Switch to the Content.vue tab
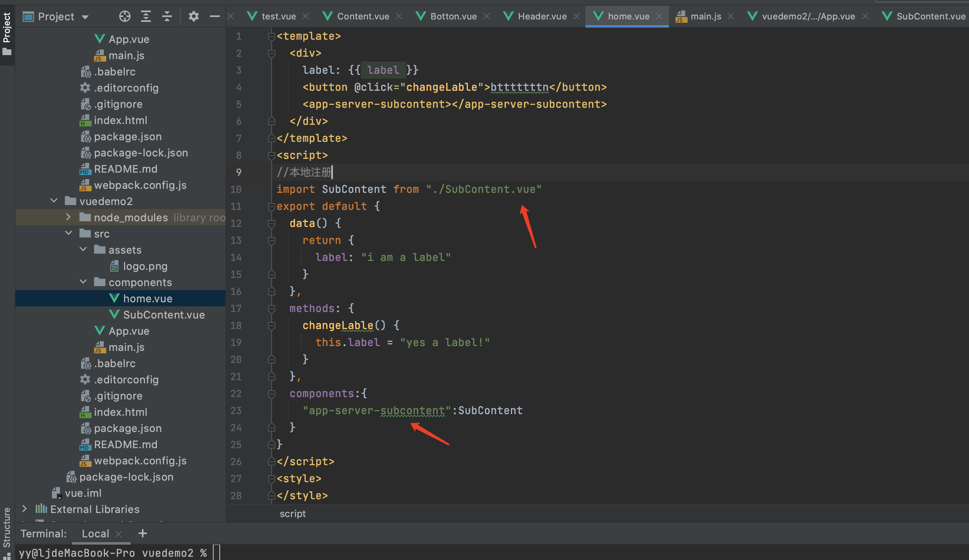Screen dimensions: 969x560 pos(362,16)
